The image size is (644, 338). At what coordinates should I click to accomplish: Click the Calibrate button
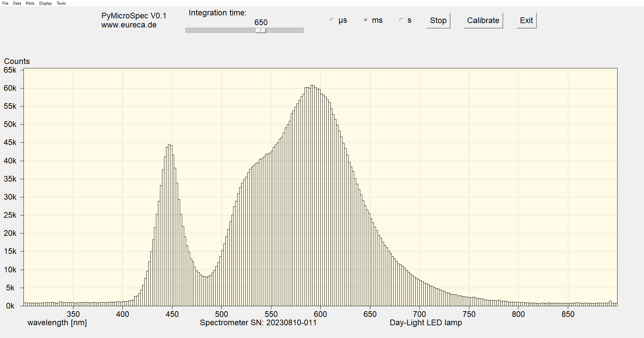tap(483, 20)
